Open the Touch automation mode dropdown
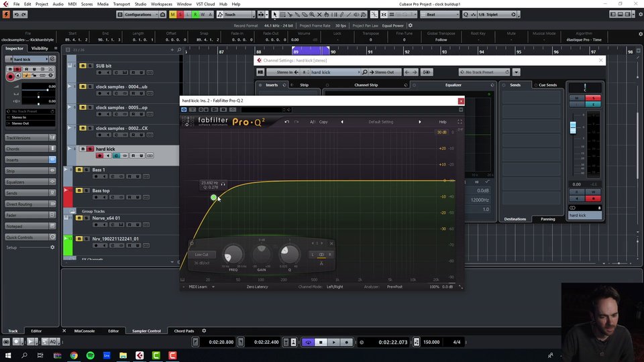 235,14
